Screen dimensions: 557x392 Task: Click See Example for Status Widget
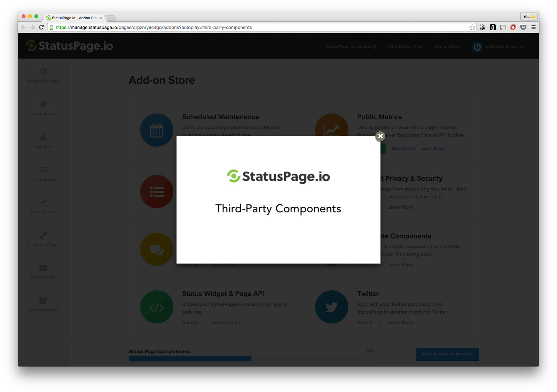(227, 323)
